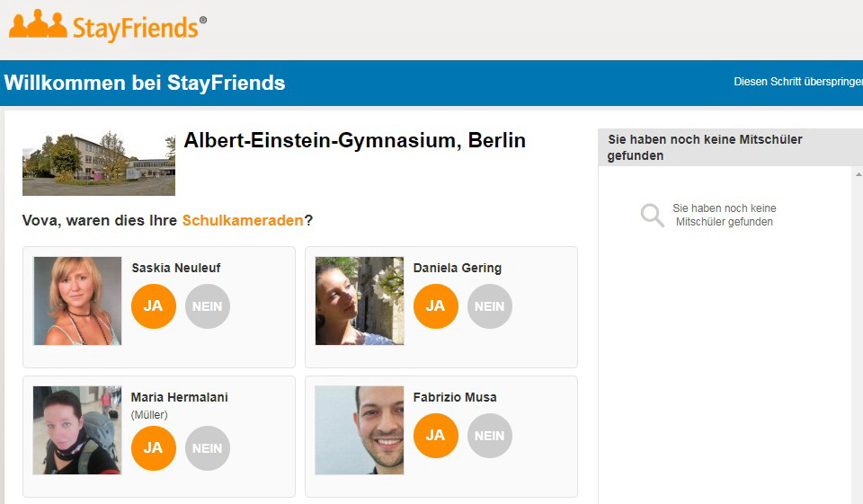Click the Albert-Einstein-Gymnasium, Berlin heading

354,141
